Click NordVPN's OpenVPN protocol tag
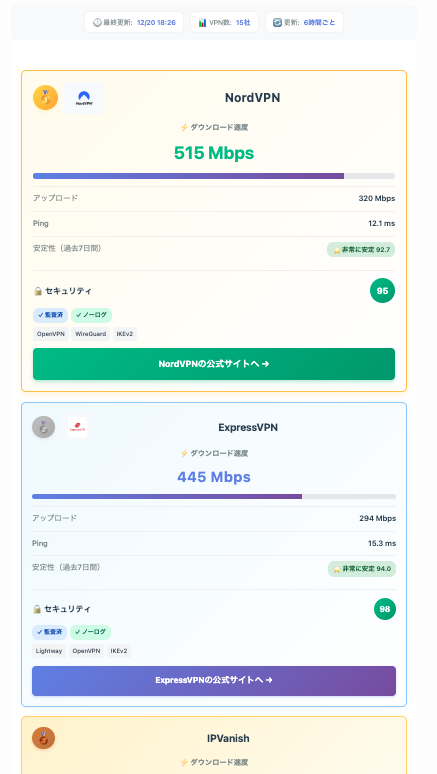437x774 pixels. pyautogui.click(x=51, y=334)
